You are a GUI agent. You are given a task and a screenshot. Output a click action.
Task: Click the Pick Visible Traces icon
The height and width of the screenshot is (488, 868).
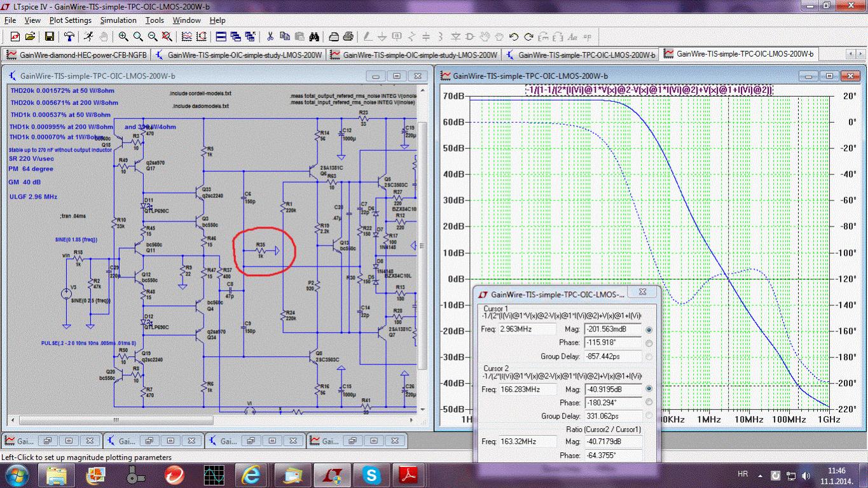pos(187,36)
